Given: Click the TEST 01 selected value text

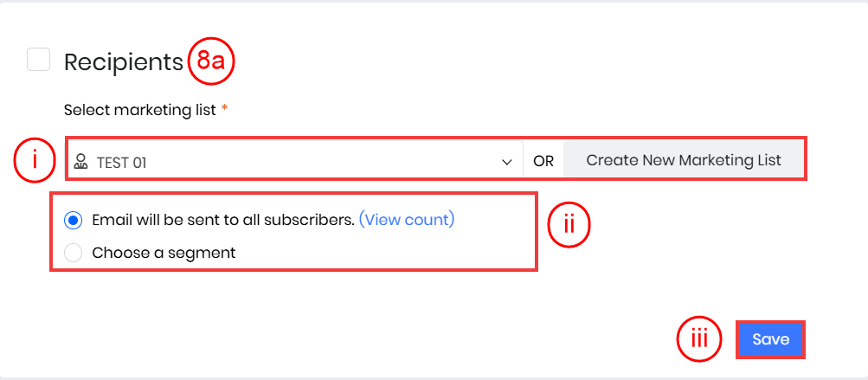Looking at the screenshot, I should [x=121, y=161].
